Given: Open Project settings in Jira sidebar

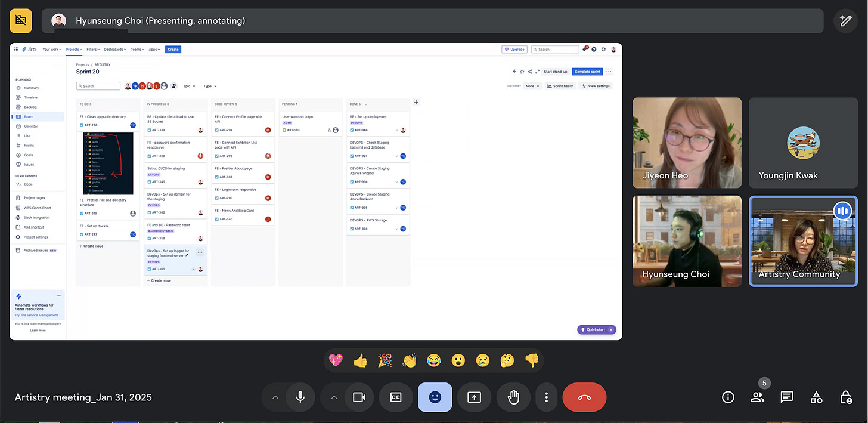Looking at the screenshot, I should [x=36, y=237].
